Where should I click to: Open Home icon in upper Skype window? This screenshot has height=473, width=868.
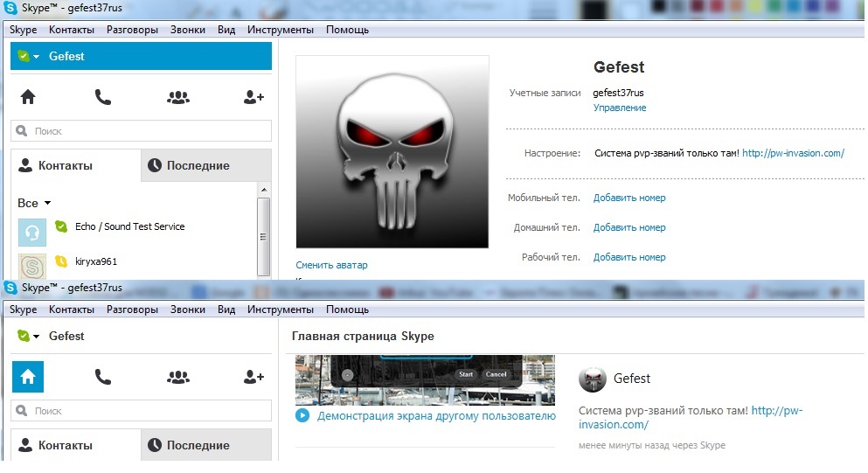pyautogui.click(x=28, y=97)
